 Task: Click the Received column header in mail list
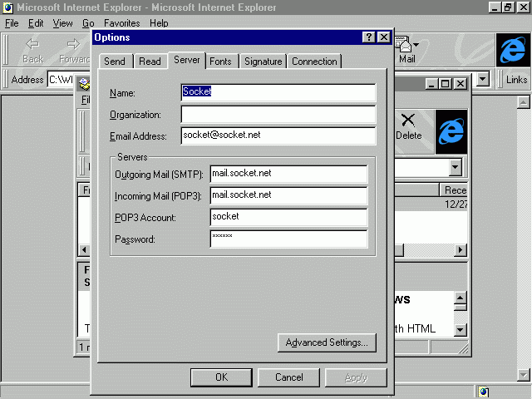(454, 190)
